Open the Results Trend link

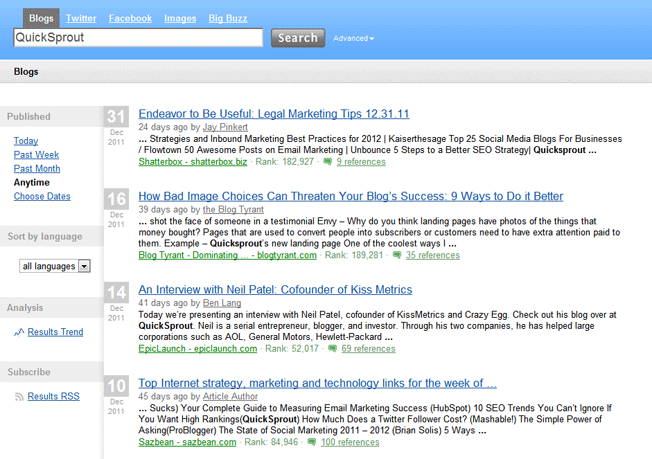(55, 332)
